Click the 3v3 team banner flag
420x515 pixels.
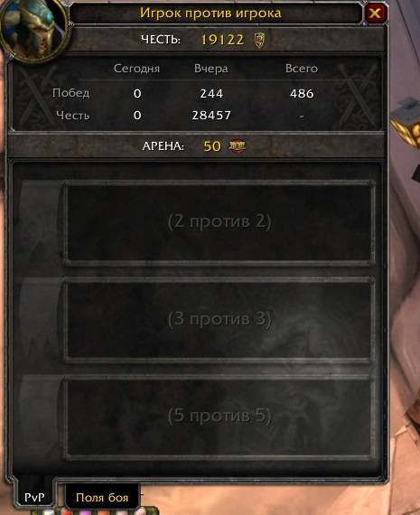[x=40, y=320]
